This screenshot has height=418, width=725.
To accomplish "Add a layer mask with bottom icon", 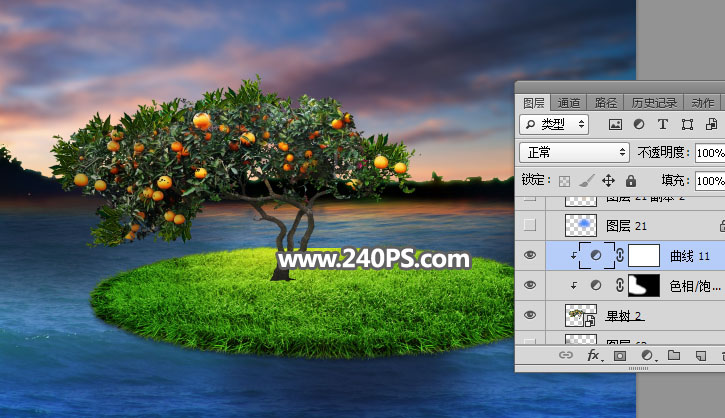I will coord(620,355).
